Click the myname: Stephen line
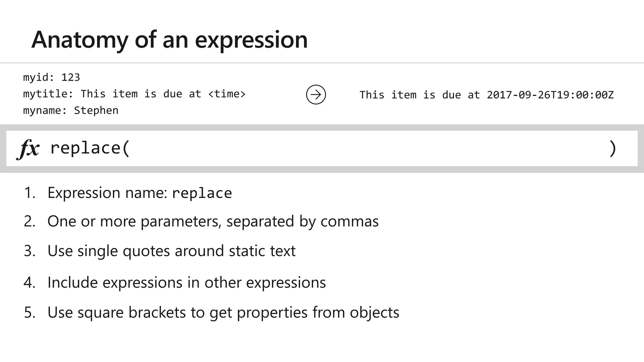 pyautogui.click(x=71, y=111)
